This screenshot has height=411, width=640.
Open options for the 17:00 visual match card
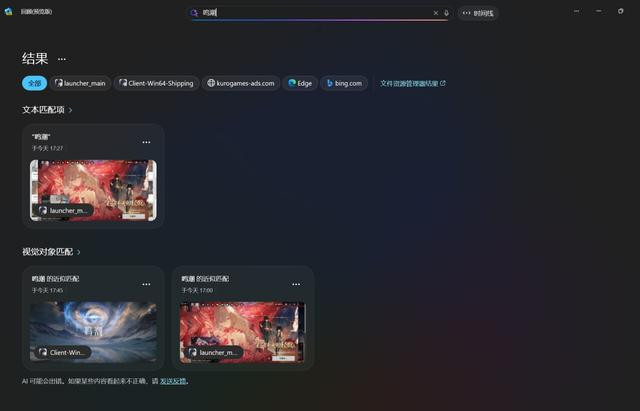click(296, 284)
